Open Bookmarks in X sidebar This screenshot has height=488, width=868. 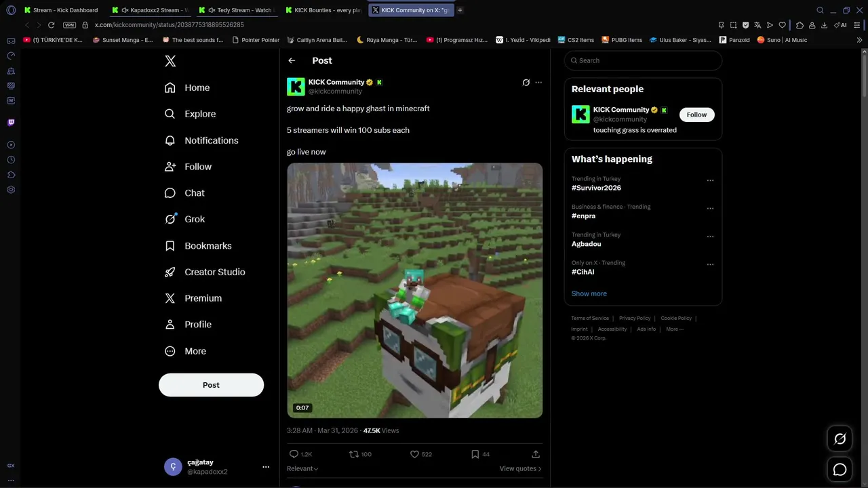199,245
